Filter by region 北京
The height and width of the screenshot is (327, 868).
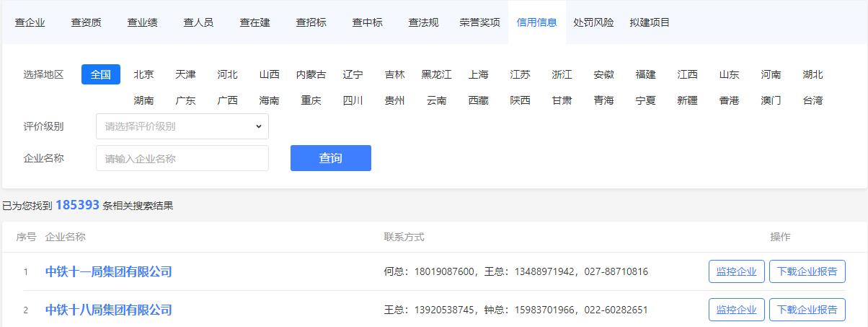tap(143, 74)
